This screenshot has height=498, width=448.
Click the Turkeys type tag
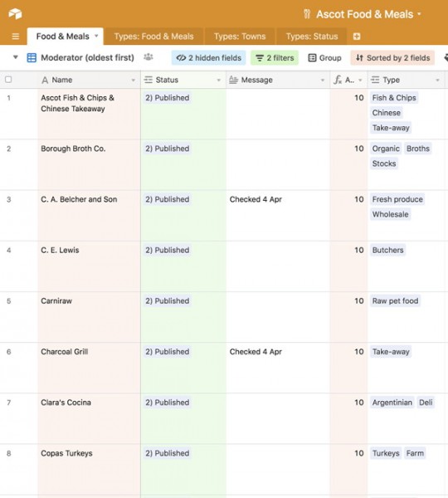[x=386, y=453]
